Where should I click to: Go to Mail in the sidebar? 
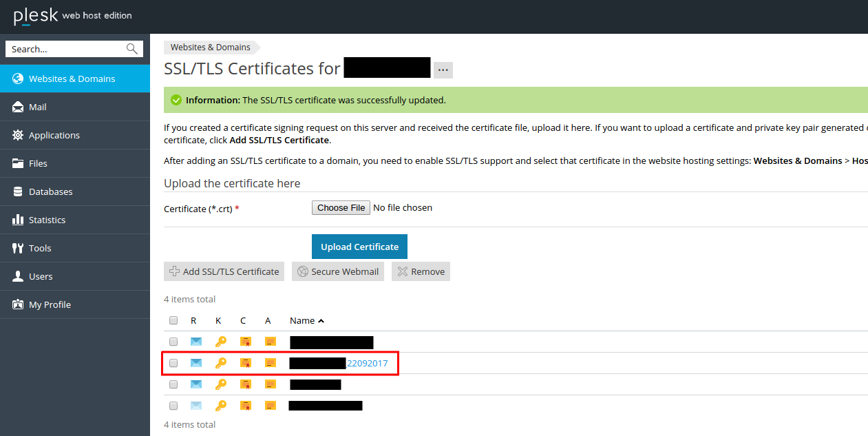[38, 107]
